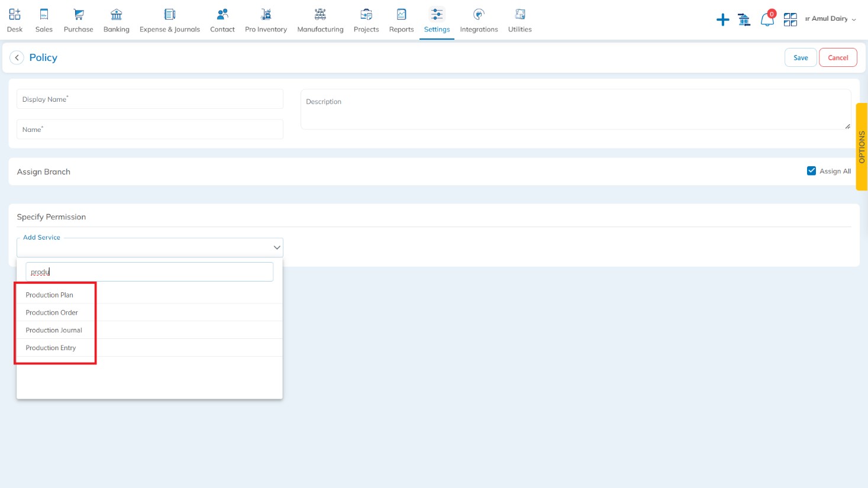Click the bank building icon in header

coord(744,20)
